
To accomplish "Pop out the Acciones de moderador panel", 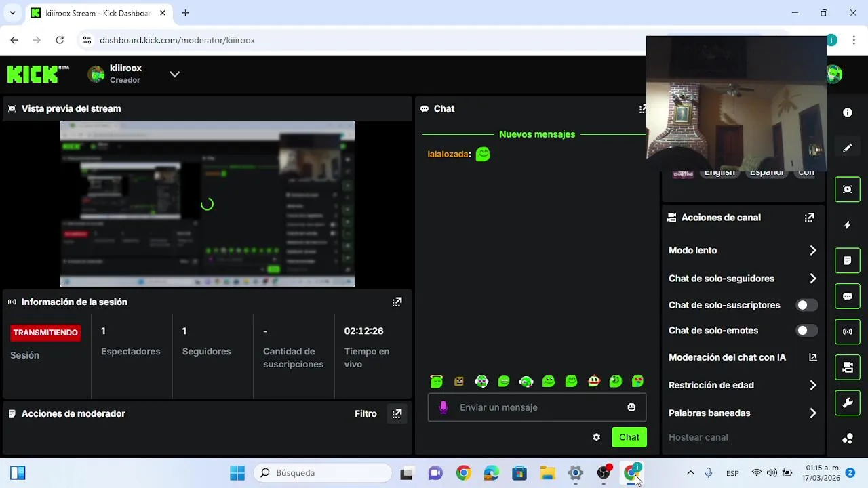I will pyautogui.click(x=397, y=413).
